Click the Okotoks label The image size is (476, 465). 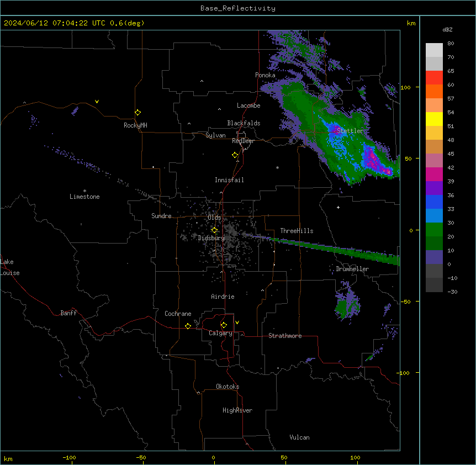(x=228, y=387)
